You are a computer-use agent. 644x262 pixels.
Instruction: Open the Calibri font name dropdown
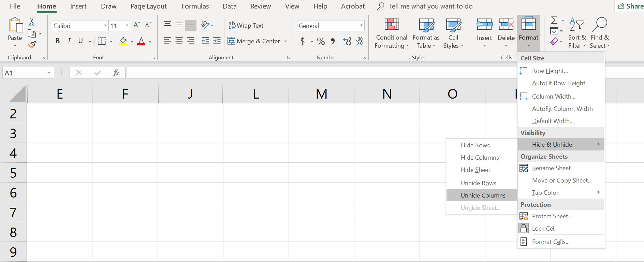tap(105, 26)
